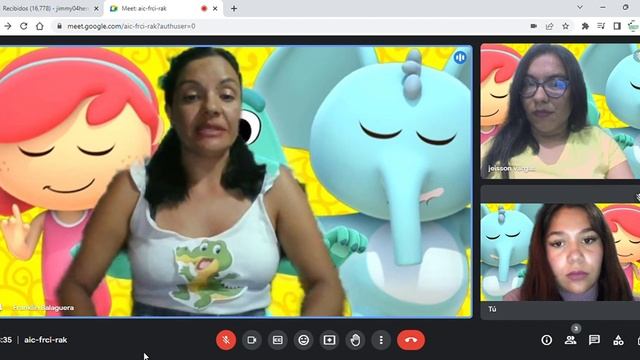View site info lock icon
This screenshot has height=360, width=640.
60,26
